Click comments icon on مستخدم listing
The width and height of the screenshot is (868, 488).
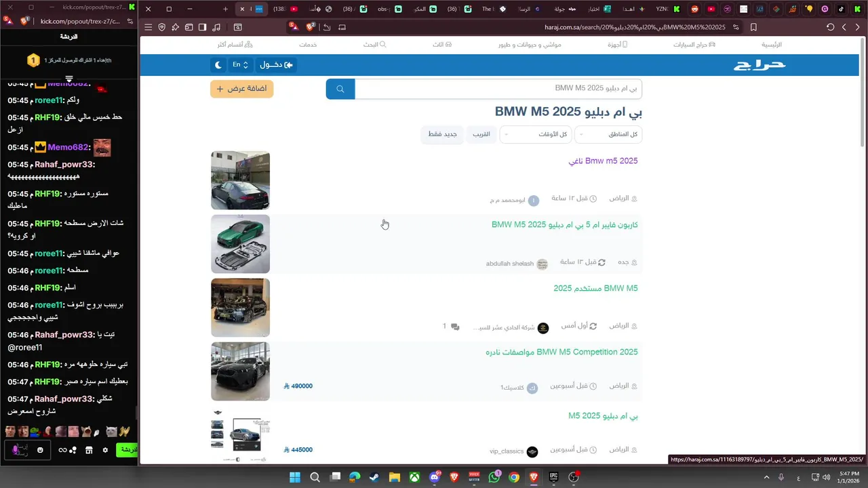click(x=454, y=327)
